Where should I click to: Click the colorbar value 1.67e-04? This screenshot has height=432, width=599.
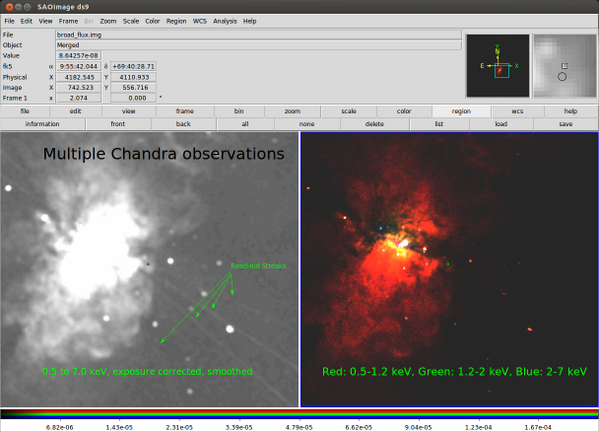click(x=538, y=427)
